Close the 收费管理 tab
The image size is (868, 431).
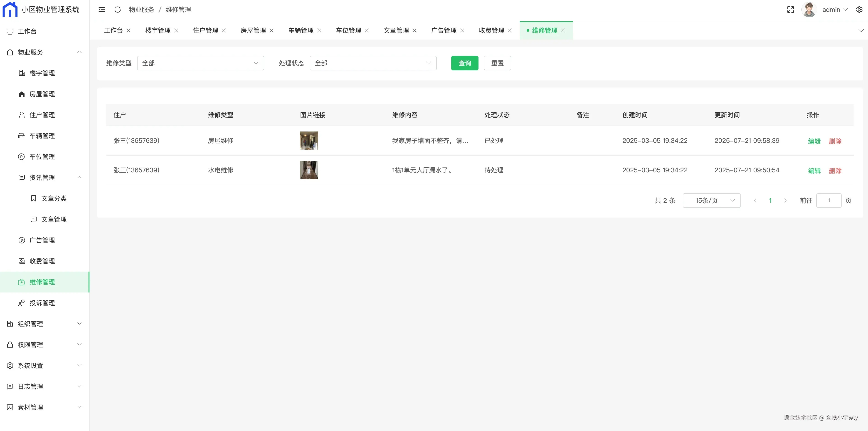pos(510,31)
